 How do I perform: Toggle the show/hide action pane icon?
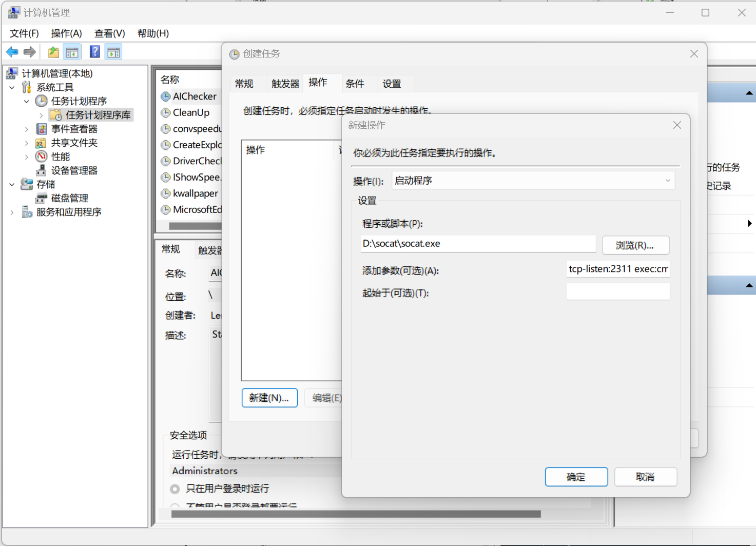tap(113, 51)
